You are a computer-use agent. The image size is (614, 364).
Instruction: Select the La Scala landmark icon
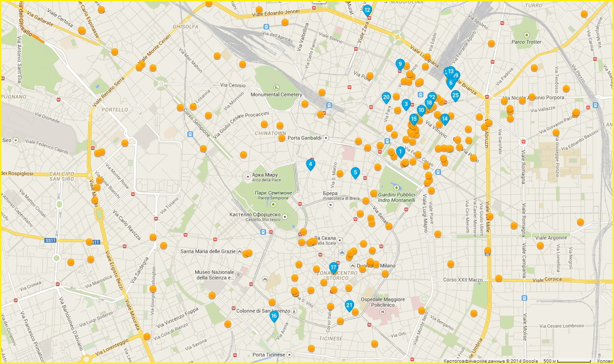pos(340,240)
